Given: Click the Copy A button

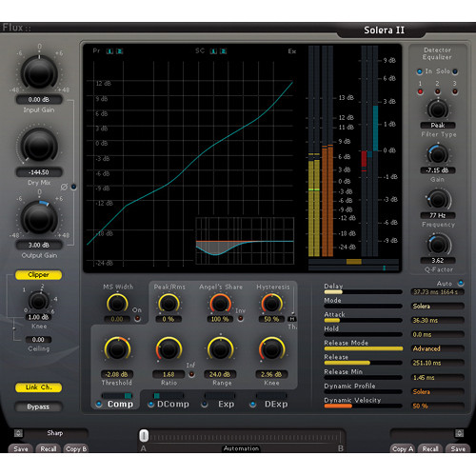Looking at the screenshot, I should click(x=403, y=448).
